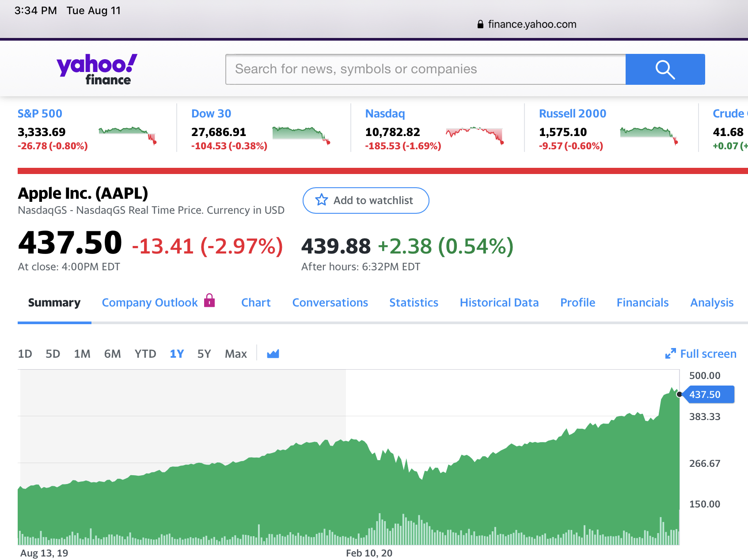Select the Max chart range
This screenshot has width=748, height=560.
[235, 354]
